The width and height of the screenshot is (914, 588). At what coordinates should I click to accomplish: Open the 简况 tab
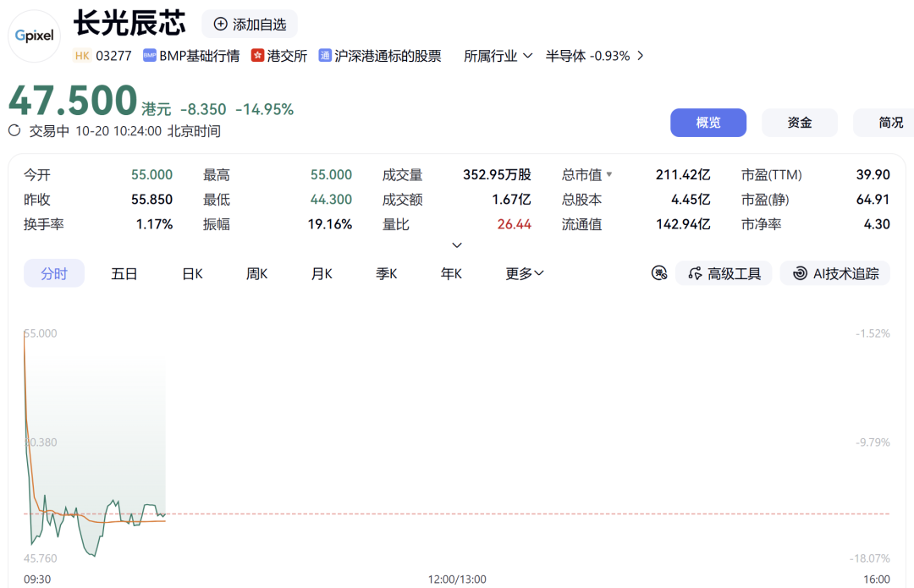click(x=884, y=123)
